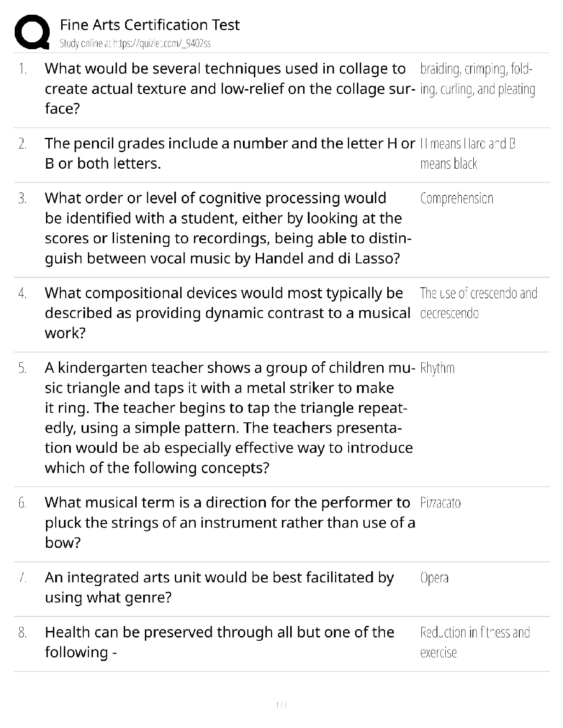Screen dimensions: 563x728
Task: Click the answer 'Pizzacato'
Action: coord(440,503)
